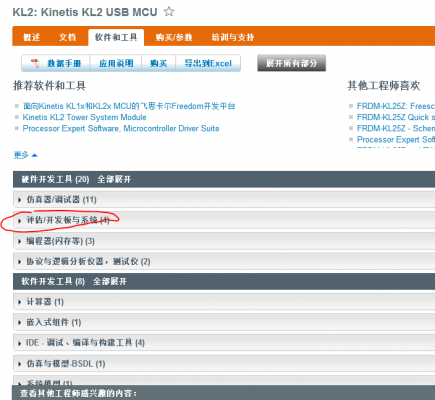Click the 购买 button in the toolbar

point(159,63)
